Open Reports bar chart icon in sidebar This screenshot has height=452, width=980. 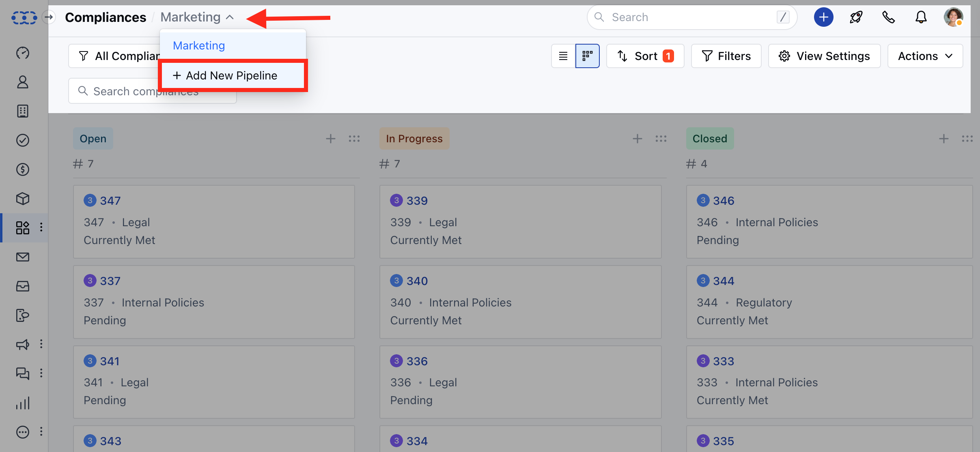23,403
